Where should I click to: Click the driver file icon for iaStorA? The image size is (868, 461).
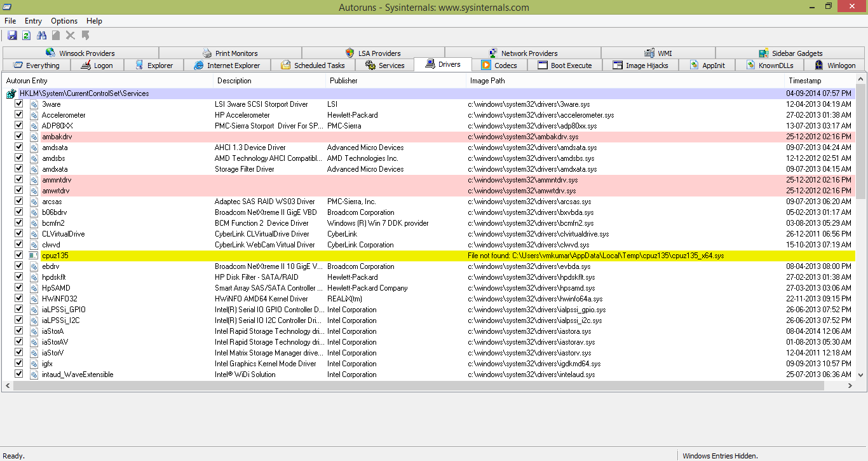pos(34,331)
